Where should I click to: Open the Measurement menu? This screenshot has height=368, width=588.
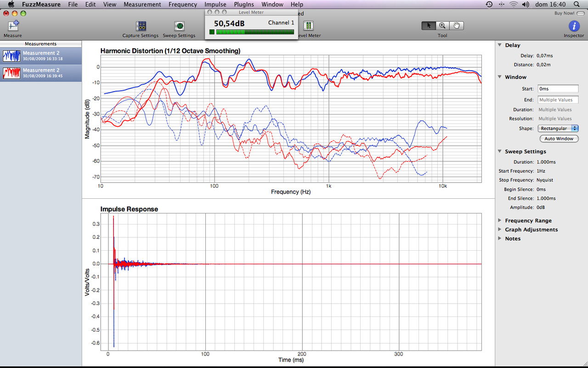click(x=142, y=4)
